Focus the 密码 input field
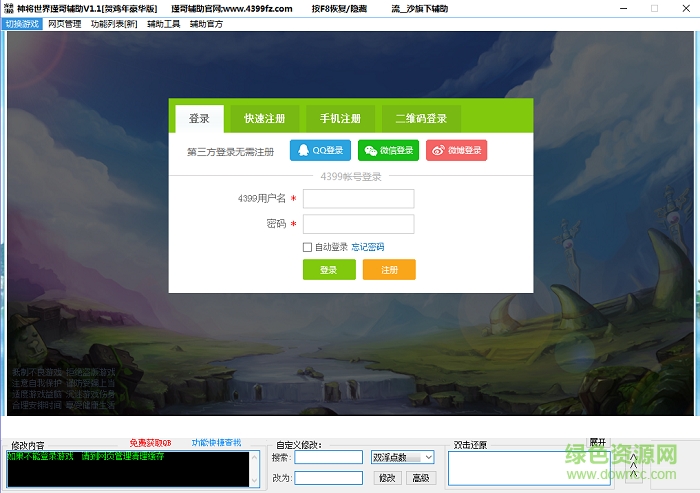Viewport: 700px width, 493px height. (358, 224)
